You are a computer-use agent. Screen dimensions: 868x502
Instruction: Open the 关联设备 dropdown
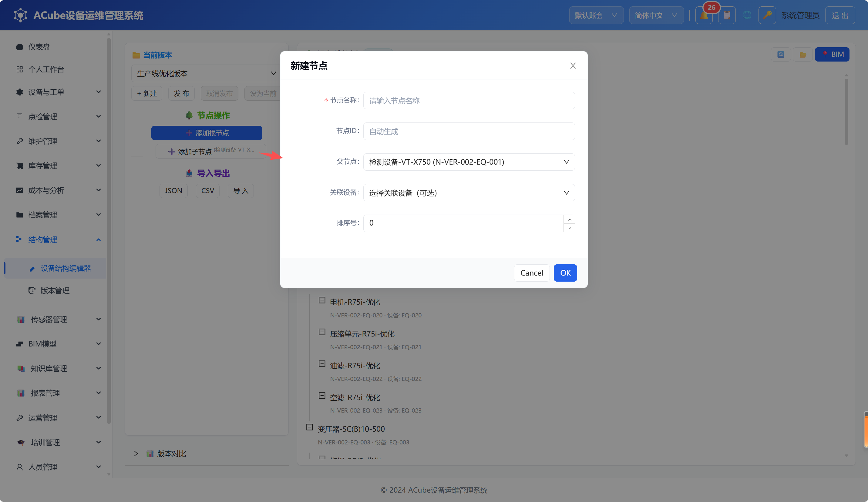tap(469, 193)
